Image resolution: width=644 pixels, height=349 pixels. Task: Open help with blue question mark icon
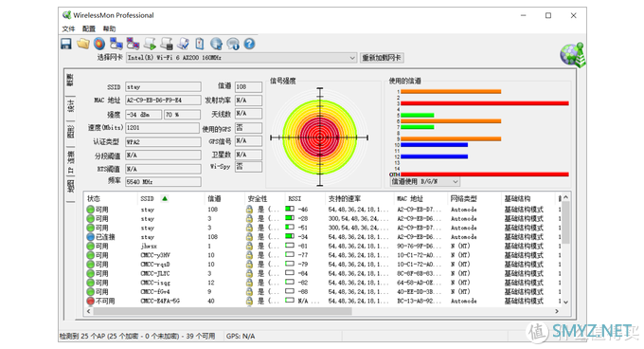click(249, 44)
